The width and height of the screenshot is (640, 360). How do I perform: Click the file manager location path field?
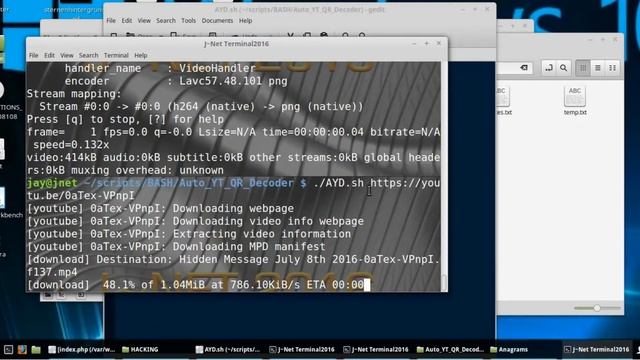(514, 68)
